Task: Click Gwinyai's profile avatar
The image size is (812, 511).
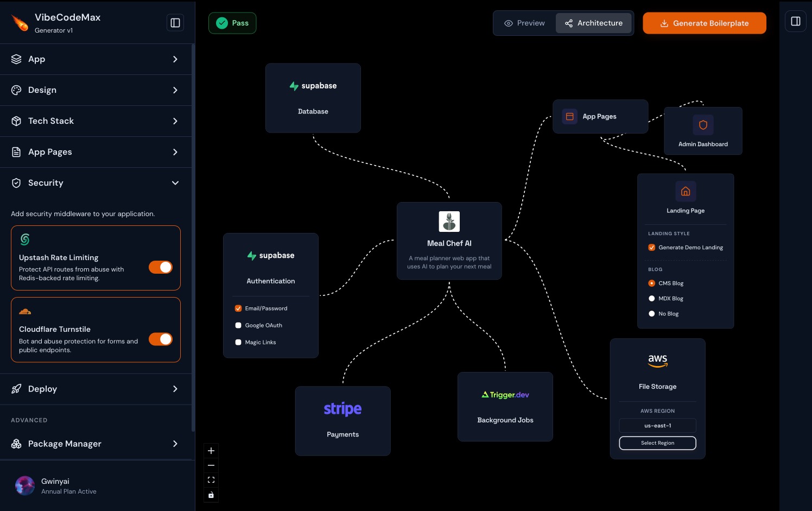Action: (x=25, y=485)
